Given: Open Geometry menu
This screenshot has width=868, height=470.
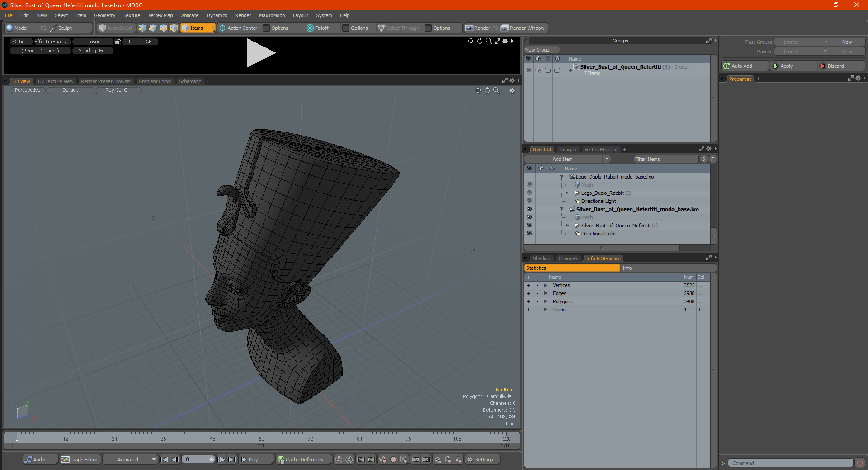Looking at the screenshot, I should [x=104, y=15].
